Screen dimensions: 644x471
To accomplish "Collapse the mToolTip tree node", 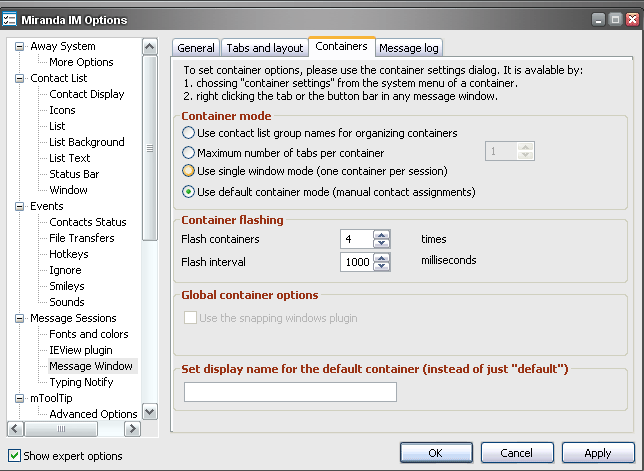I will (x=19, y=398).
